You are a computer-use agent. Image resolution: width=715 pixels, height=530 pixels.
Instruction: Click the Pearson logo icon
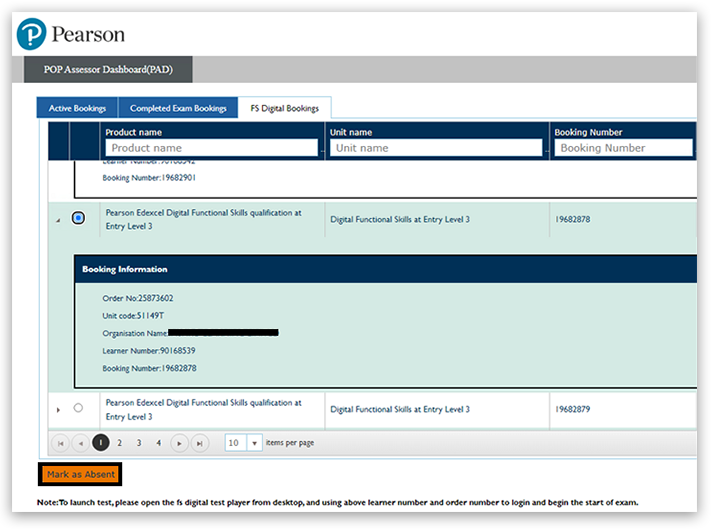pyautogui.click(x=32, y=34)
